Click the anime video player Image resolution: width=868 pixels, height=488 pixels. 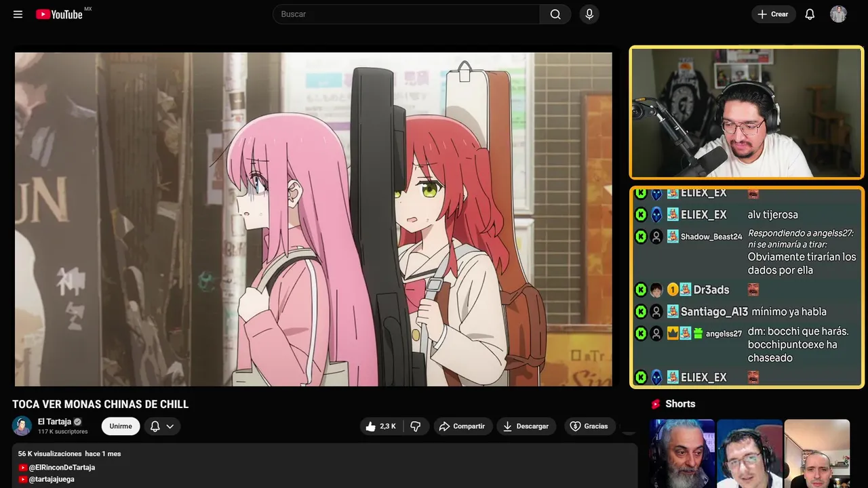313,219
